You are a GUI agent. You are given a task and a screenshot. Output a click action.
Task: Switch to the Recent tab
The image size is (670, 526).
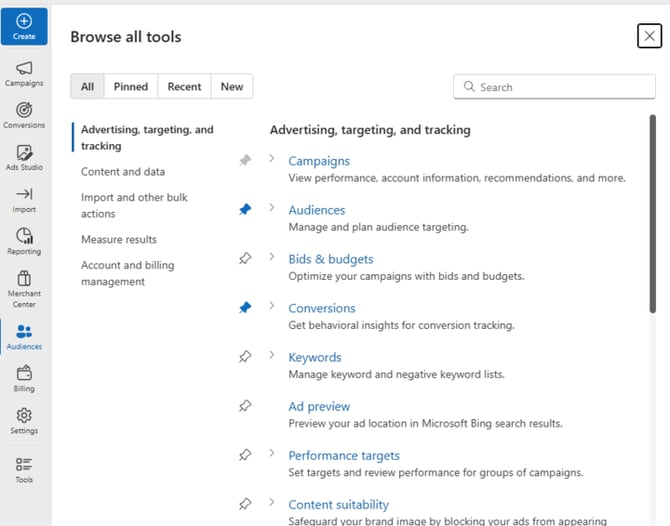click(184, 87)
